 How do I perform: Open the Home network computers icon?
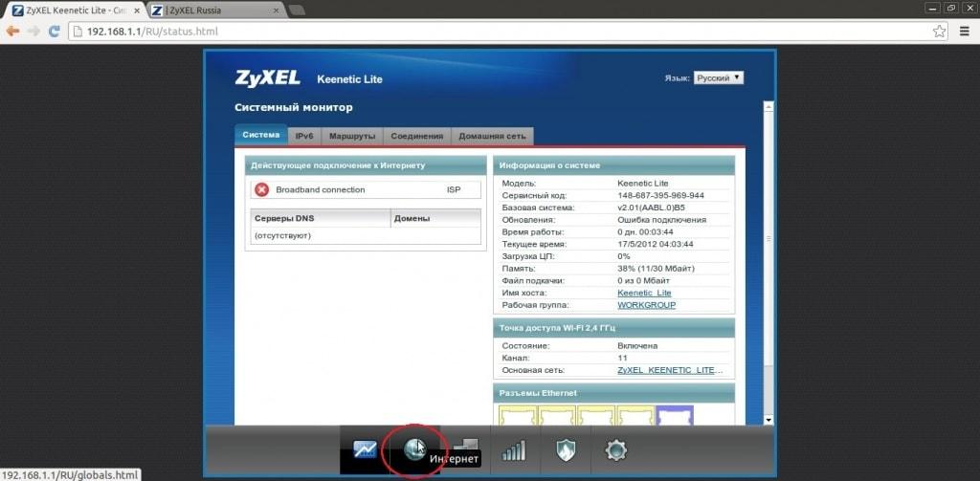point(464,446)
